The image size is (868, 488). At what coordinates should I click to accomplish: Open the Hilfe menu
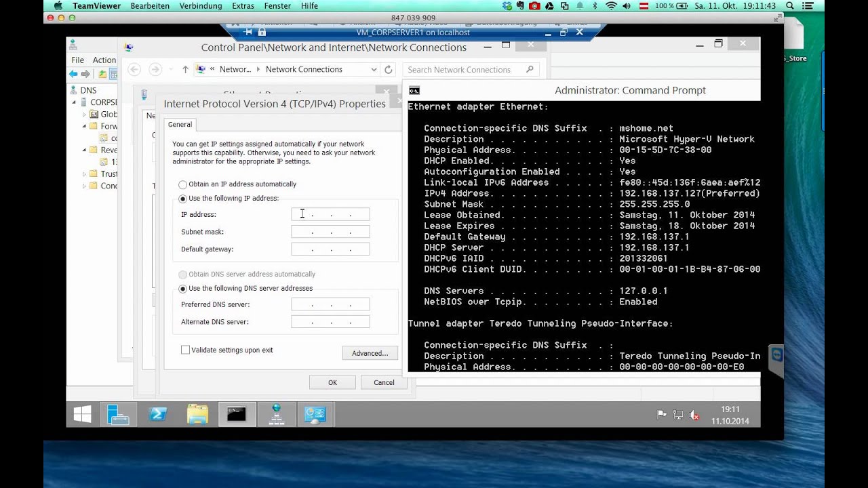309,5
